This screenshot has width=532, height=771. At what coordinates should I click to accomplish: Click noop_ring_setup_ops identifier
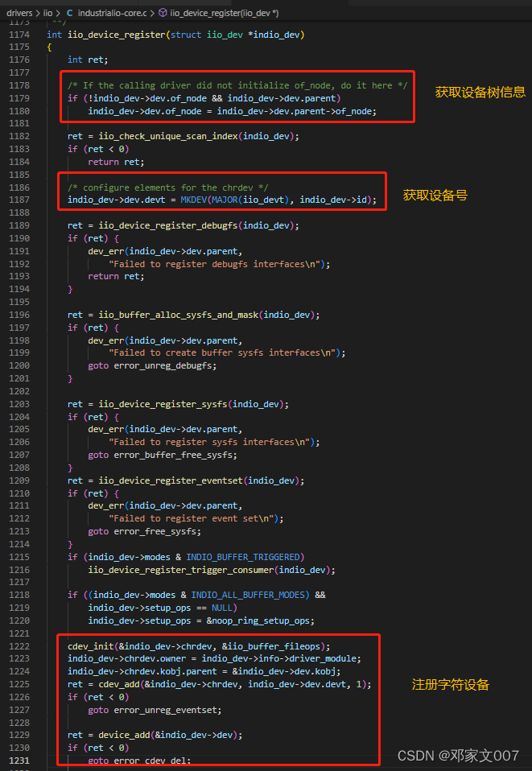point(261,621)
